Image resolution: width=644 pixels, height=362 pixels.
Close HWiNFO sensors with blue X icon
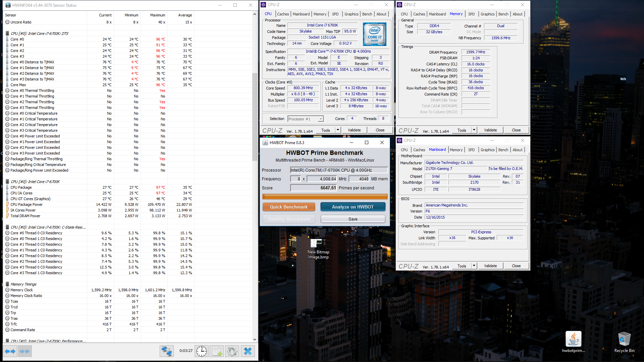tap(248, 351)
